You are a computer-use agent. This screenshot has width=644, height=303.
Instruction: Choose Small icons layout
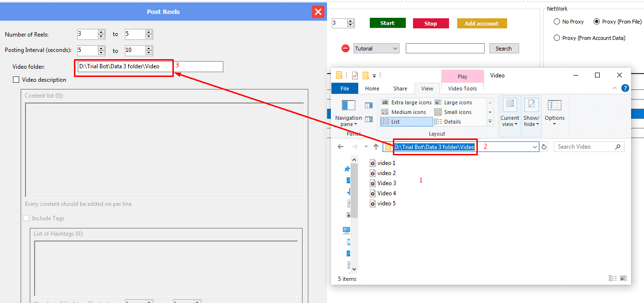coord(453,112)
